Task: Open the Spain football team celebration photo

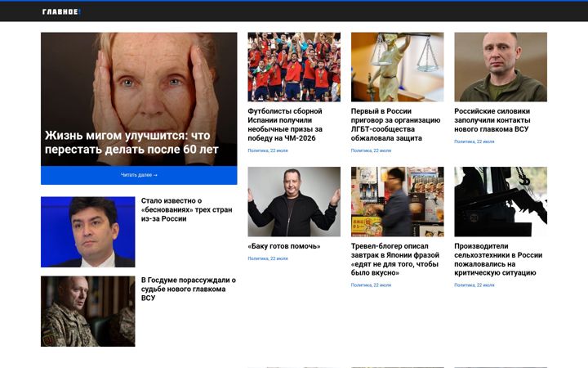Action: [294, 67]
